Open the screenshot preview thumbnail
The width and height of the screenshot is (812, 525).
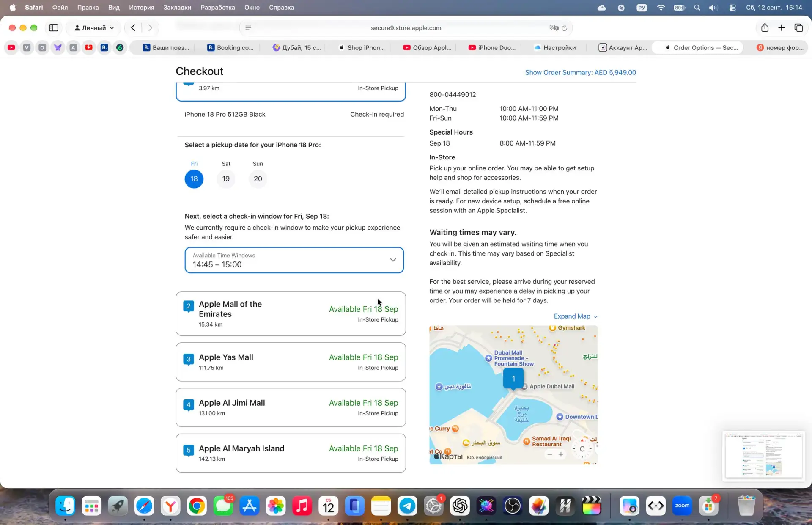[764, 456]
